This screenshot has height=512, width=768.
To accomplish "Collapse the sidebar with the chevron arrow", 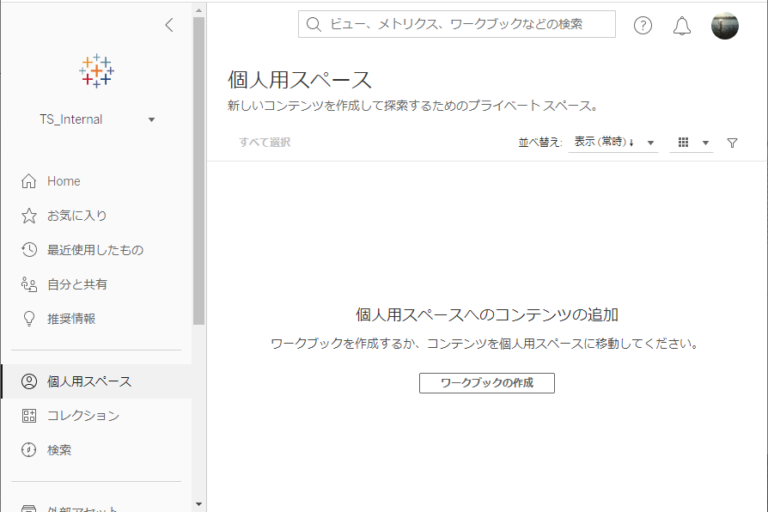I will 168,25.
